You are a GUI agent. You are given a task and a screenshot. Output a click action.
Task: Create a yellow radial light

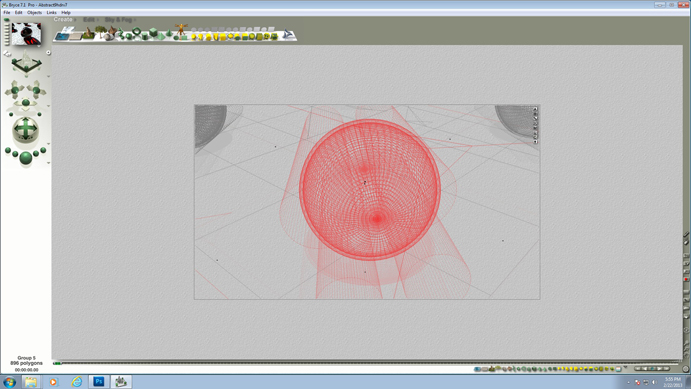click(x=193, y=37)
